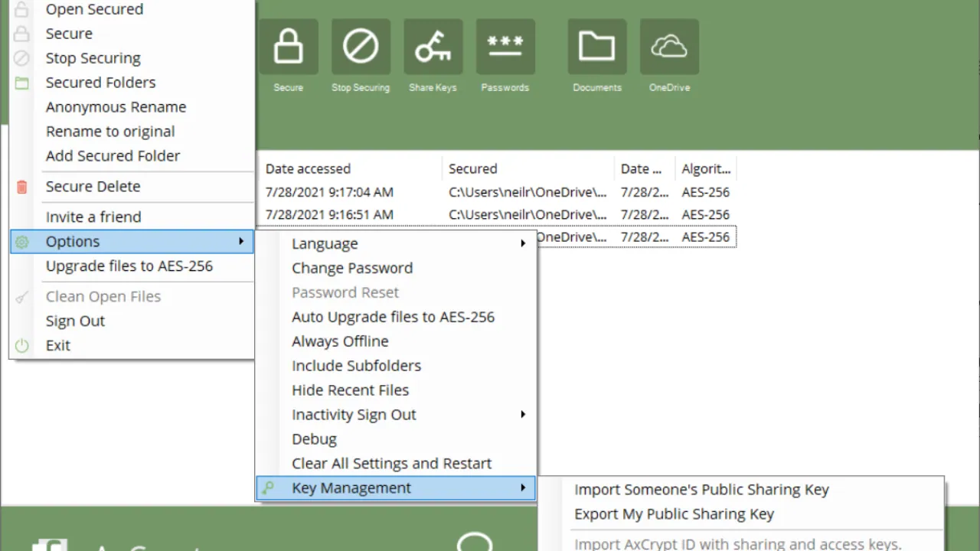
Task: Click the Stop Securing toolbar icon
Action: (x=361, y=47)
